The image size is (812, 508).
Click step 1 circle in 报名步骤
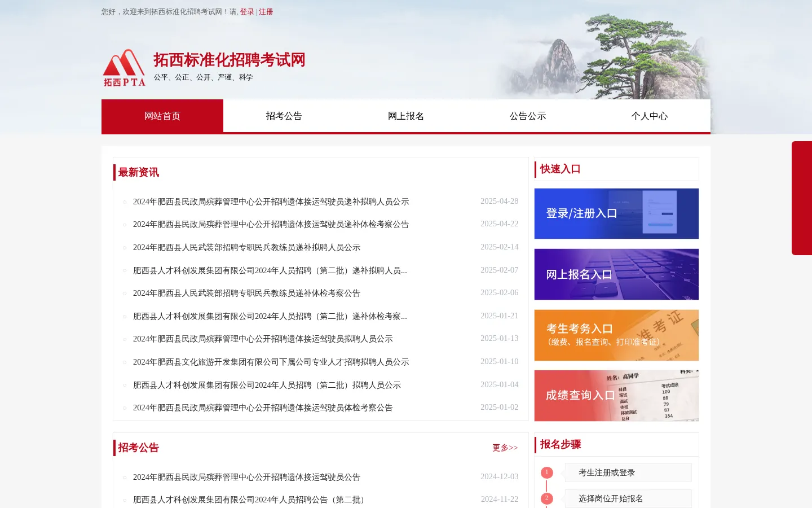pos(546,472)
